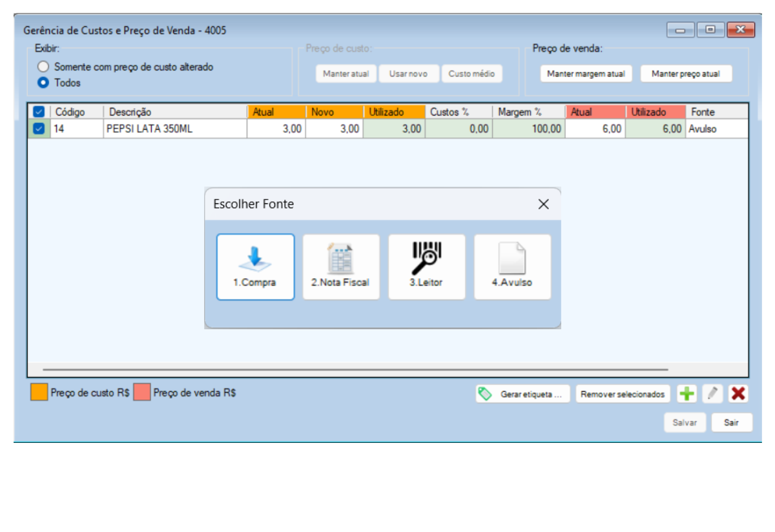This screenshot has height=532, width=775.
Task: Click 'Manter margem atual' button
Action: coord(586,74)
